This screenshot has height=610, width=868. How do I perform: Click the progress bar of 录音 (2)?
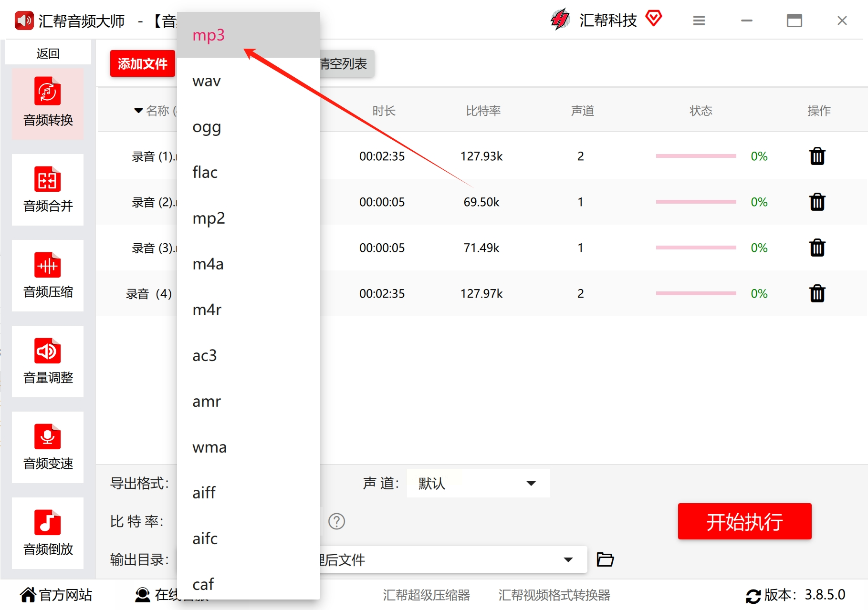[x=696, y=202]
